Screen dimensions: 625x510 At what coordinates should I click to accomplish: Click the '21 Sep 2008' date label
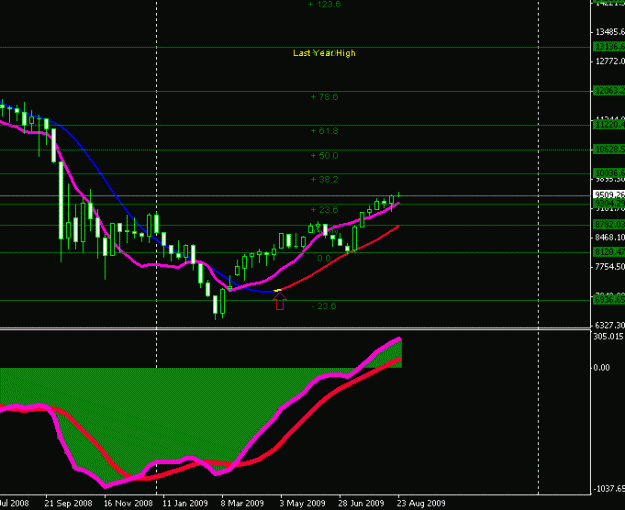69,504
